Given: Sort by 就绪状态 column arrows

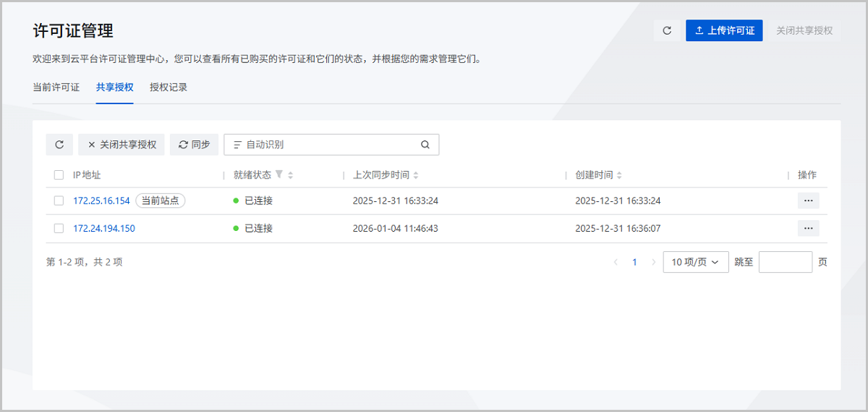Looking at the screenshot, I should pos(290,175).
